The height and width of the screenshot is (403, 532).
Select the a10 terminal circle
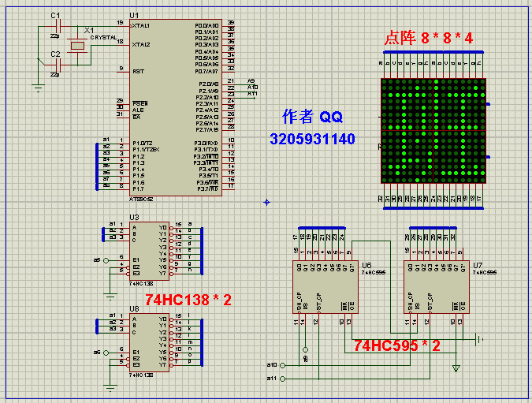tap(282, 365)
